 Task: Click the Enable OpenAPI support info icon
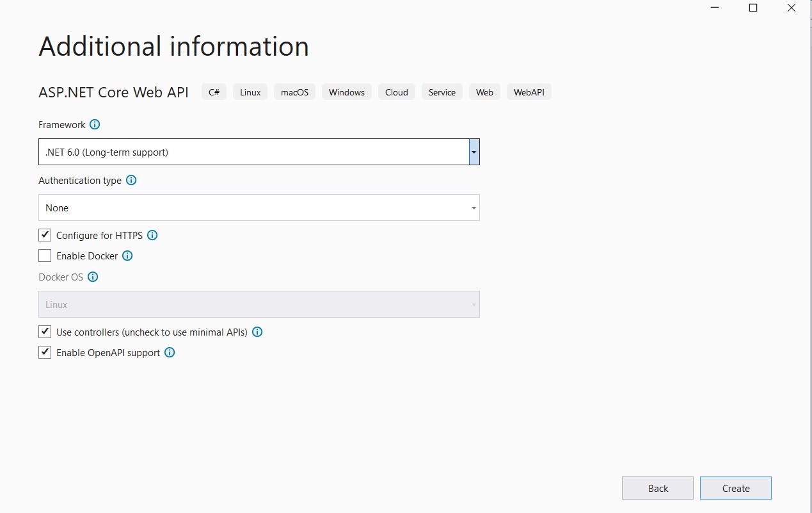click(170, 353)
